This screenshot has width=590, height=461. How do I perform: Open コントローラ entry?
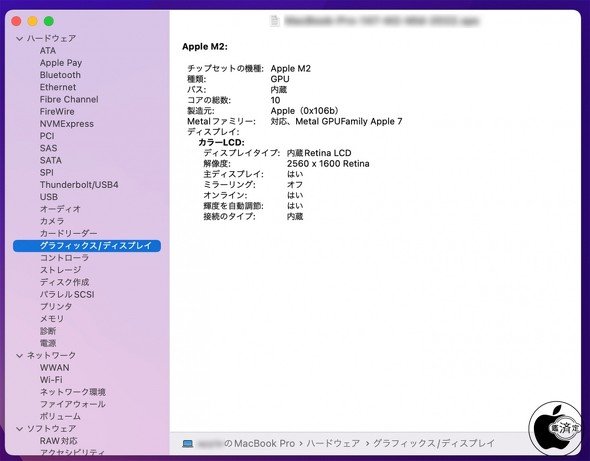coord(64,258)
